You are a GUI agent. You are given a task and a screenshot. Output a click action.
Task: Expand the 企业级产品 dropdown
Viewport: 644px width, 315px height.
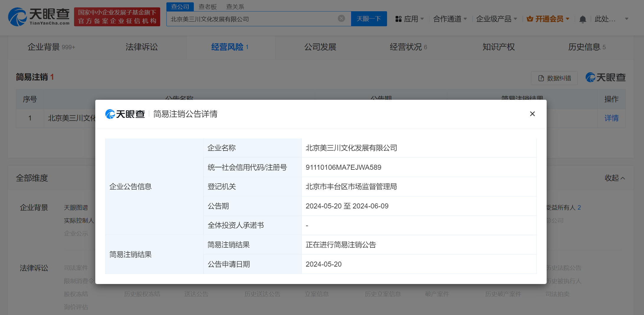496,19
